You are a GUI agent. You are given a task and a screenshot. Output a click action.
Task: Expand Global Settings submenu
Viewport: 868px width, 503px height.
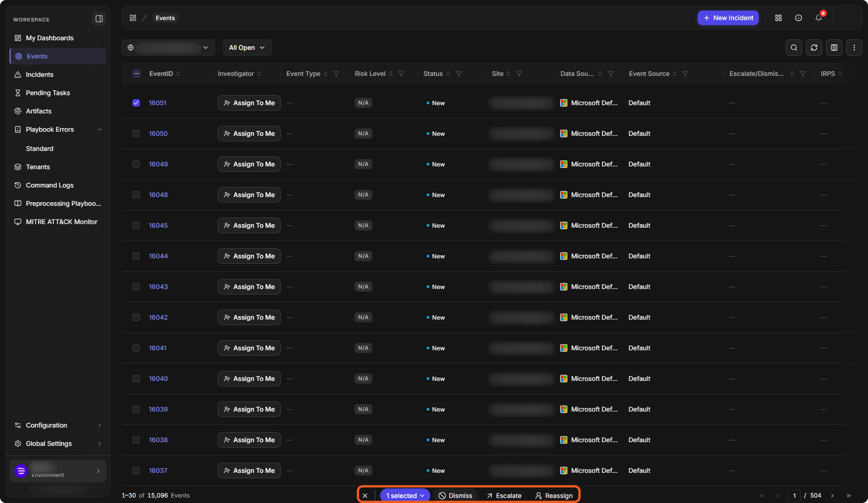(58, 444)
